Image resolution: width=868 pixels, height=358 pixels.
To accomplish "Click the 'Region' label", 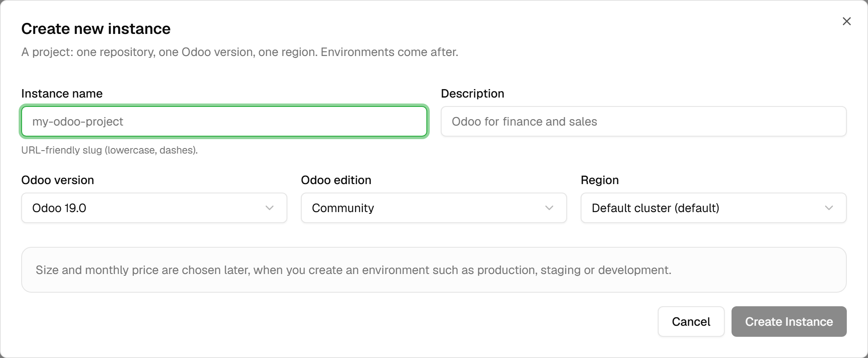I will (x=600, y=180).
